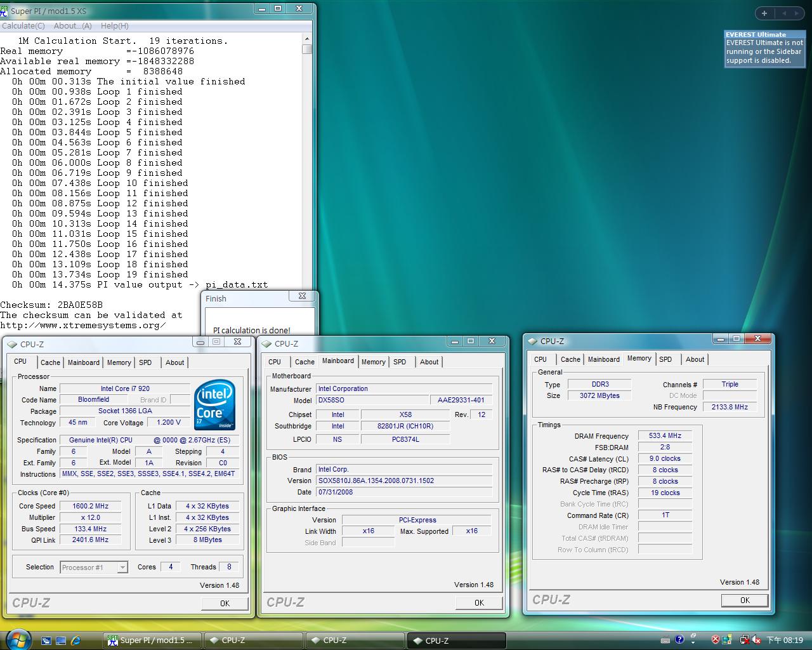Switch to Mainboard tab in left CPU-Z window
Viewport: 812px width, 650px height.
(84, 362)
